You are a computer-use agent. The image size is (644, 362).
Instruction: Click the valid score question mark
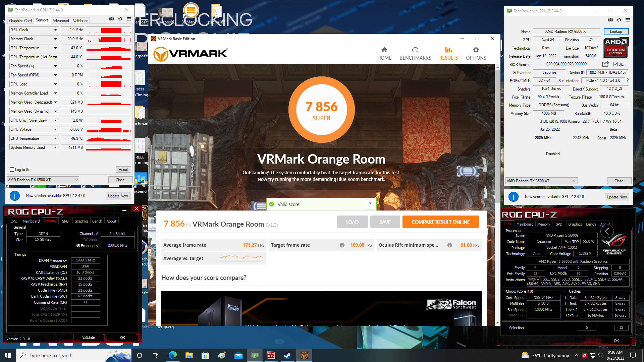(370, 204)
